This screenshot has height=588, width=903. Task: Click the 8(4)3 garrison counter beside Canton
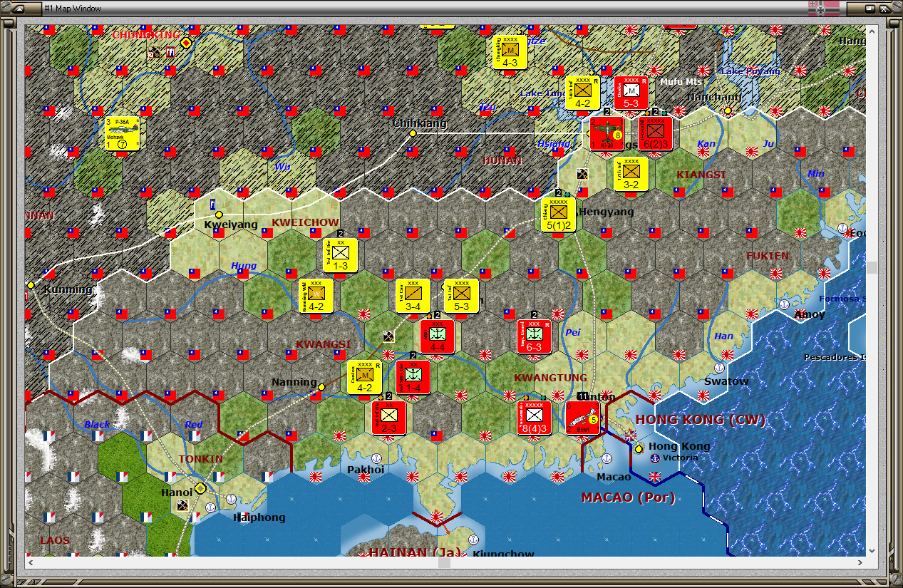(535, 418)
